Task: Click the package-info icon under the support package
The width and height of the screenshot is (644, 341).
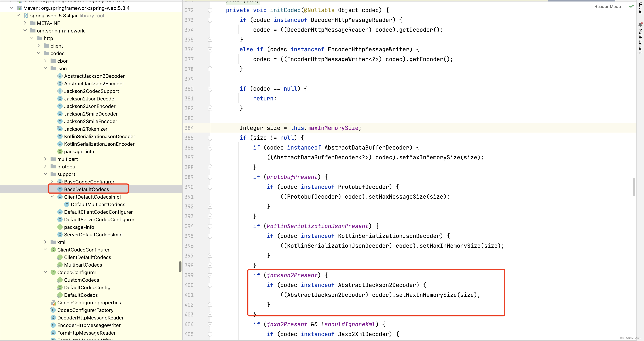Action: click(x=60, y=227)
